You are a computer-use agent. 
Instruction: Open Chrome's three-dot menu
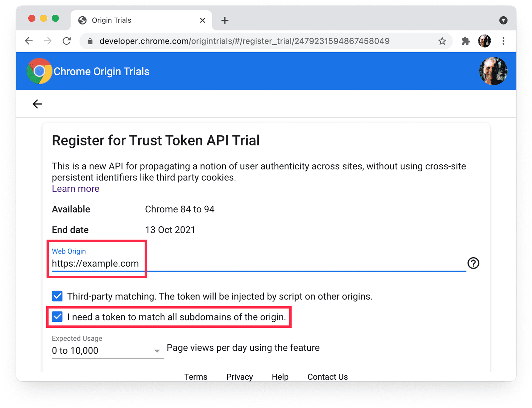click(x=503, y=41)
